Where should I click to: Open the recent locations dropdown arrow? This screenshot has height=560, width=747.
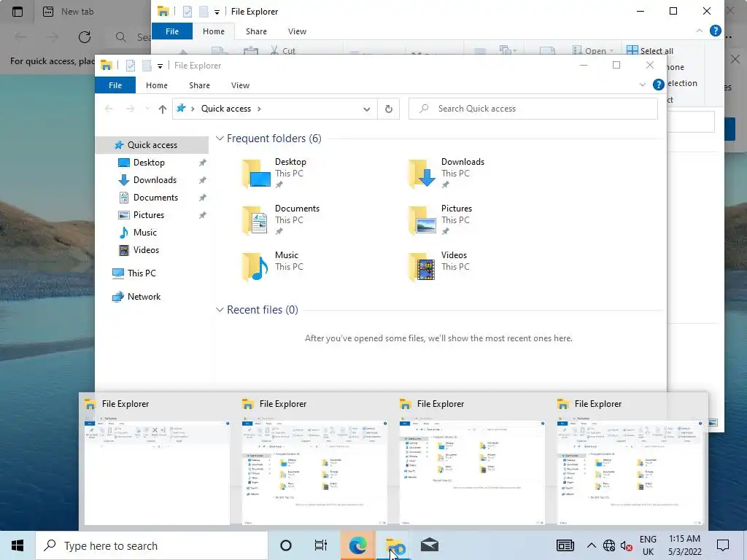(x=147, y=109)
